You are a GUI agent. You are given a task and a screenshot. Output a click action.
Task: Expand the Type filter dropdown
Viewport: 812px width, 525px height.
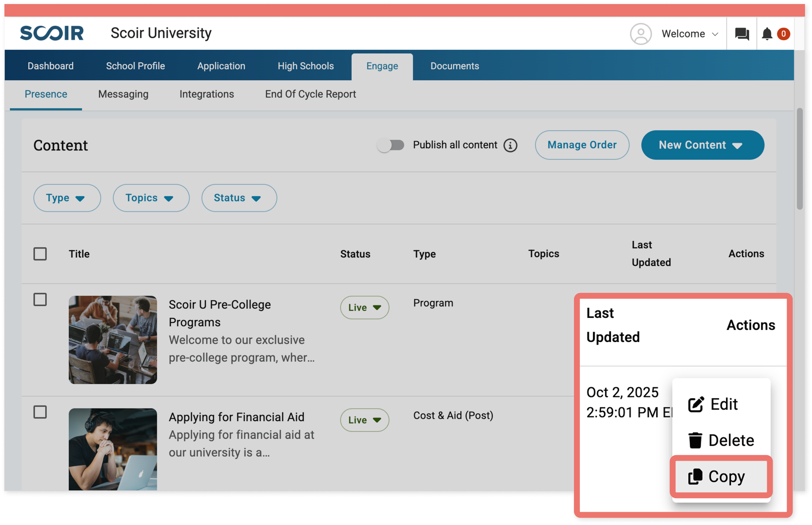coord(67,198)
